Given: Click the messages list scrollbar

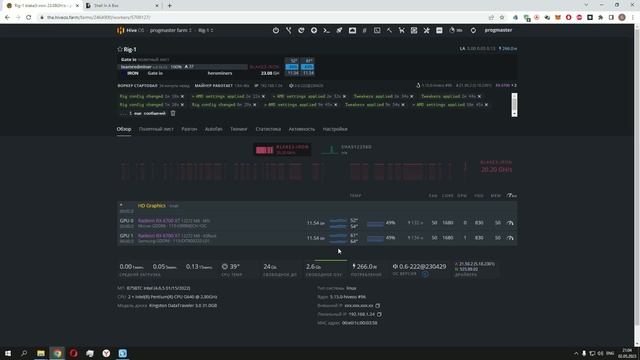Looking at the screenshot, I should (514, 105).
